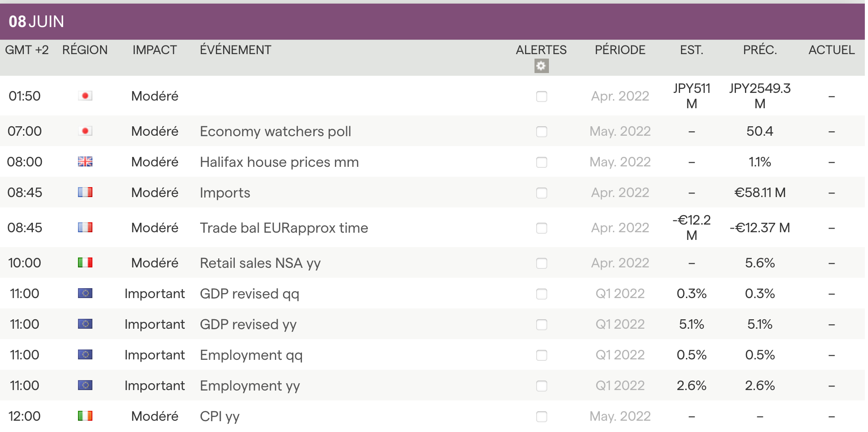Click the GMT +2 timezone header

(x=27, y=50)
